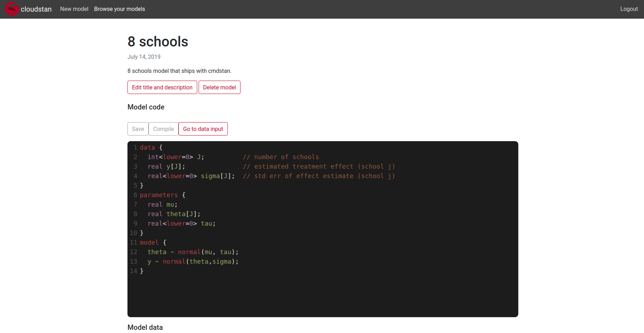Click the 'parameters {' code line
The height and width of the screenshot is (333, 644).
coord(163,195)
